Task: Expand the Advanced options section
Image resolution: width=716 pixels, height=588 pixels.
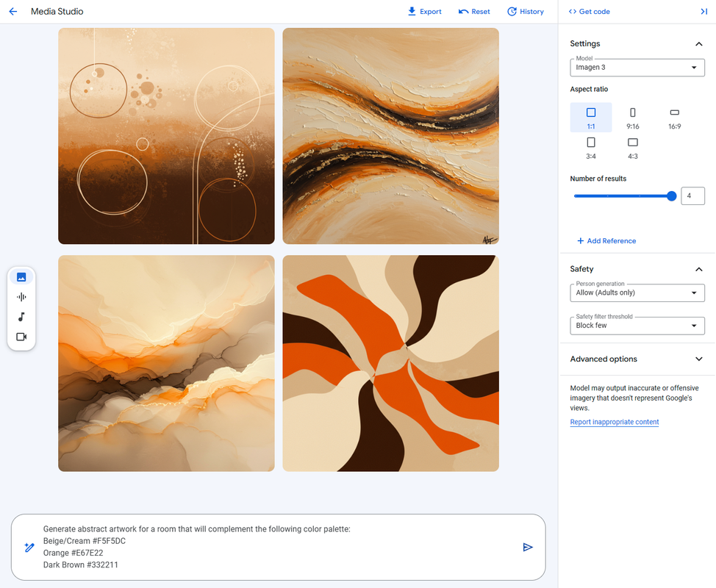Action: point(637,359)
